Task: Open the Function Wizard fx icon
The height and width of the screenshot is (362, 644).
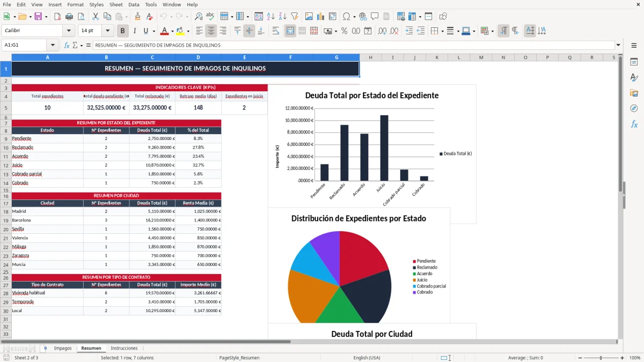Action: point(67,45)
